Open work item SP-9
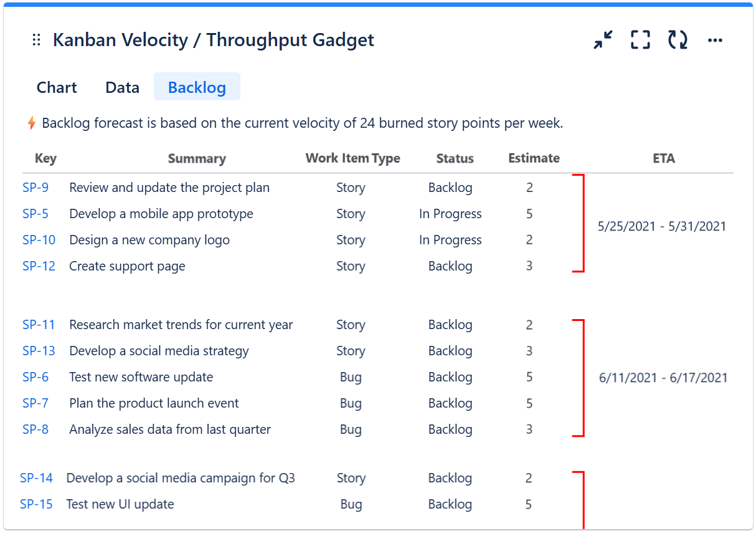Viewport: 756px width, 536px height. 35,187
